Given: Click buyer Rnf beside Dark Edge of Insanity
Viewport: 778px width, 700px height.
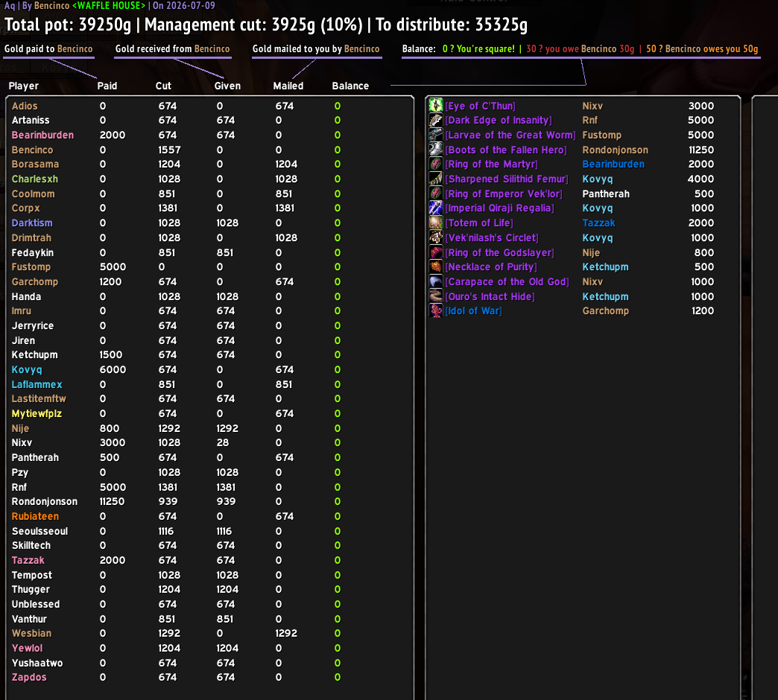Looking at the screenshot, I should point(590,121).
